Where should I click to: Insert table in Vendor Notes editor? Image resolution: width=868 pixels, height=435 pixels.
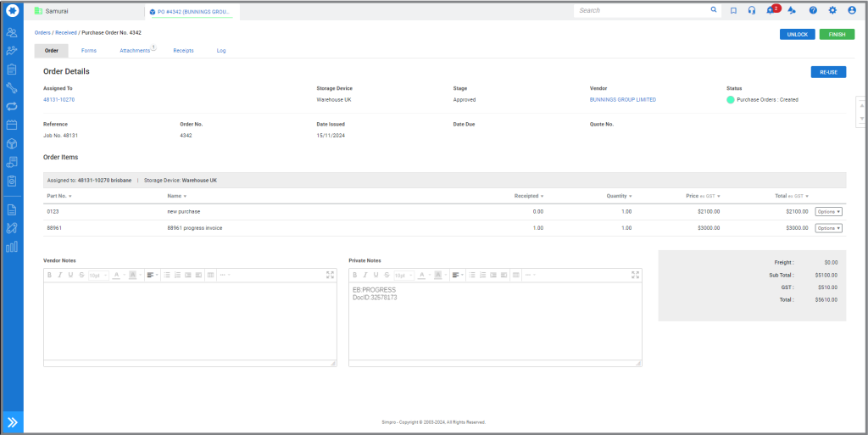click(210, 275)
